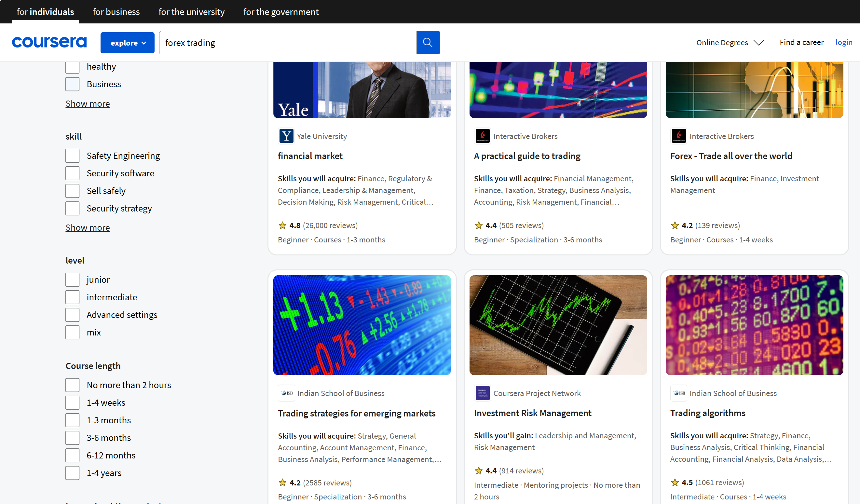Click the Interactive Brokers logo icon on Forex course
This screenshot has height=504, width=860.
pyautogui.click(x=678, y=136)
